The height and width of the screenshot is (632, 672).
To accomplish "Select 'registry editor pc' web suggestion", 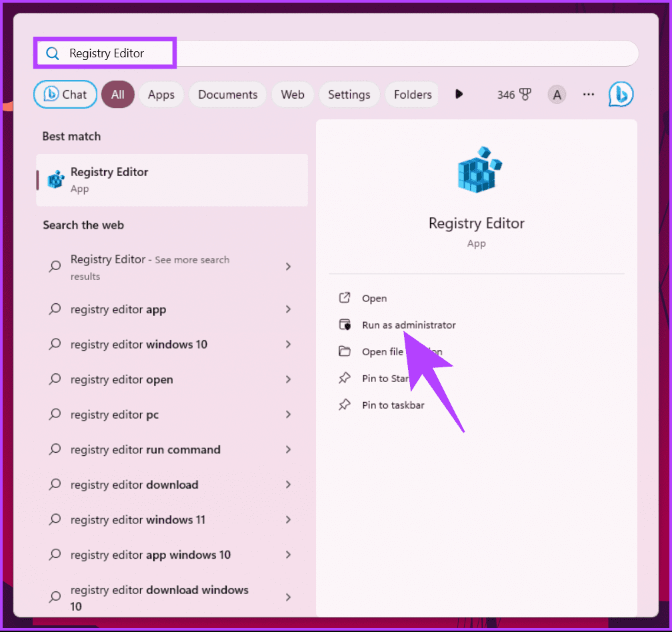I will coord(172,415).
